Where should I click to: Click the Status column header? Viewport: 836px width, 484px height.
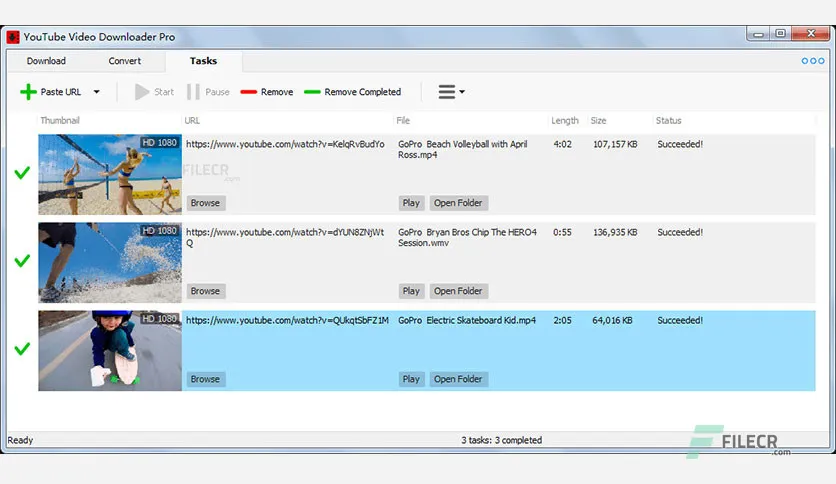coord(669,120)
